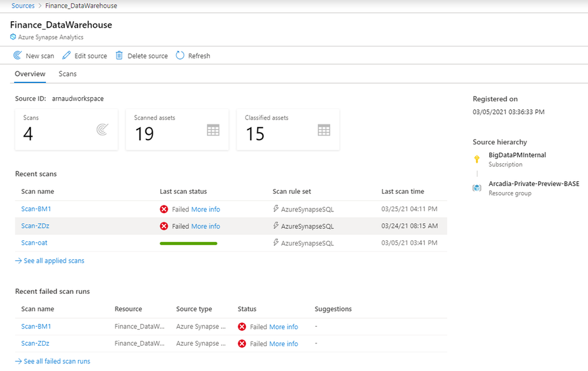588x371 pixels.
Task: Click the Scans card radar icon
Action: (x=102, y=130)
